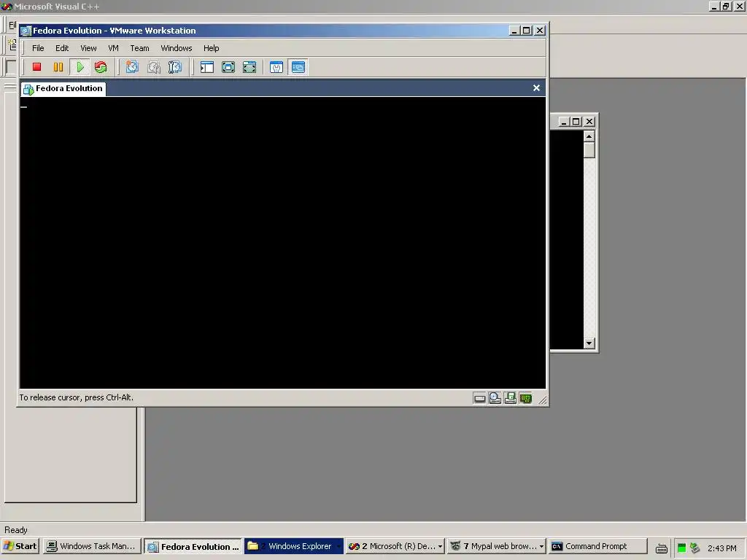The image size is (747, 560).
Task: Open the snapshot manager icon
Action: (175, 67)
